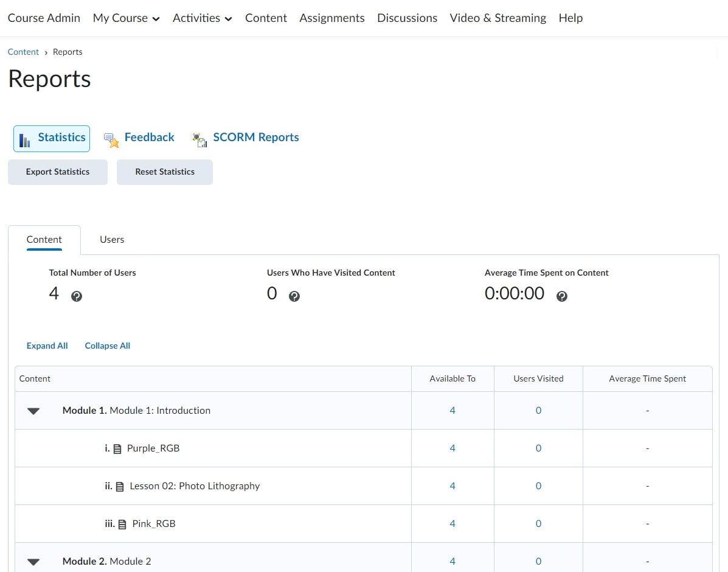Click the Feedback star icon
Viewport: 728px width, 572px height.
[111, 139]
